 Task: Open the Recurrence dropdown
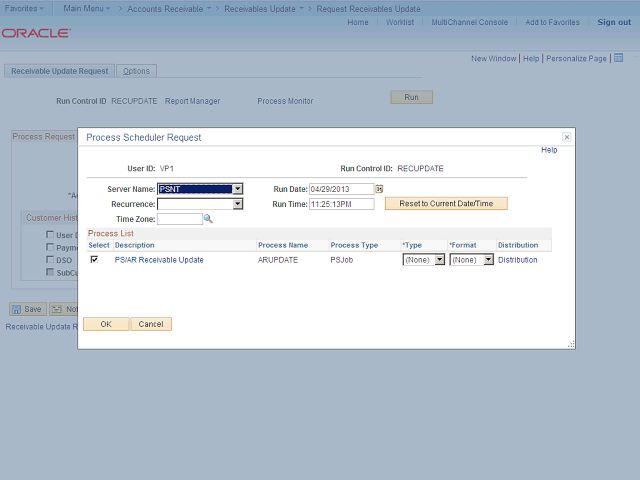point(237,204)
